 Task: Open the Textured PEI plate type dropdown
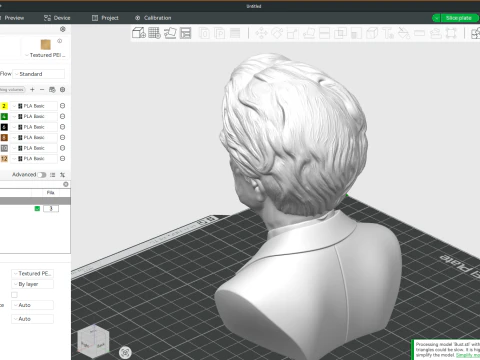pyautogui.click(x=45, y=55)
